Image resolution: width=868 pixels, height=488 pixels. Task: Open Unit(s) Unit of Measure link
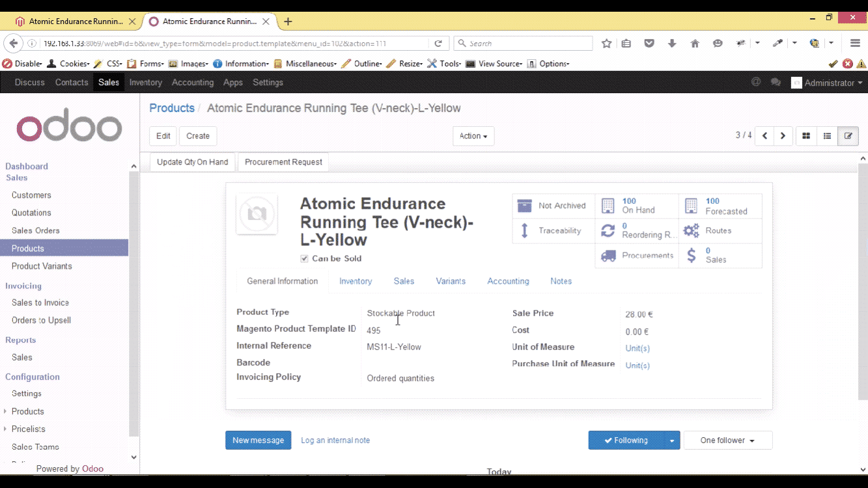point(637,348)
